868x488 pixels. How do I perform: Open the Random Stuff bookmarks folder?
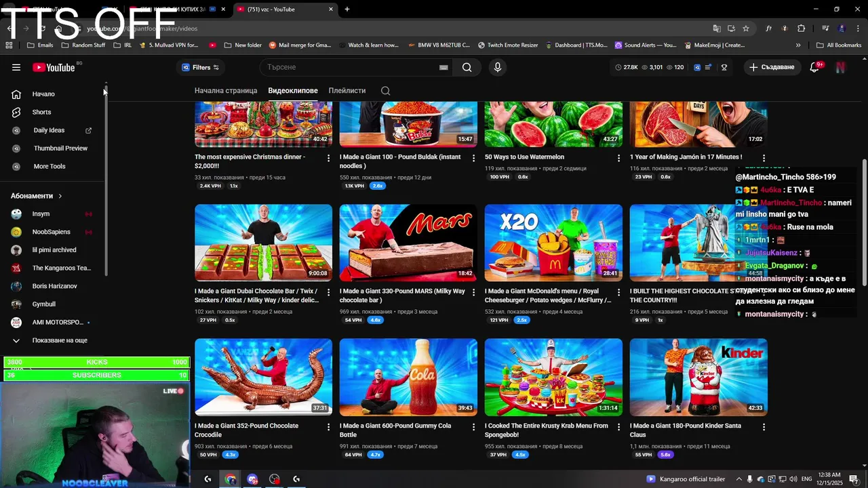pos(83,45)
